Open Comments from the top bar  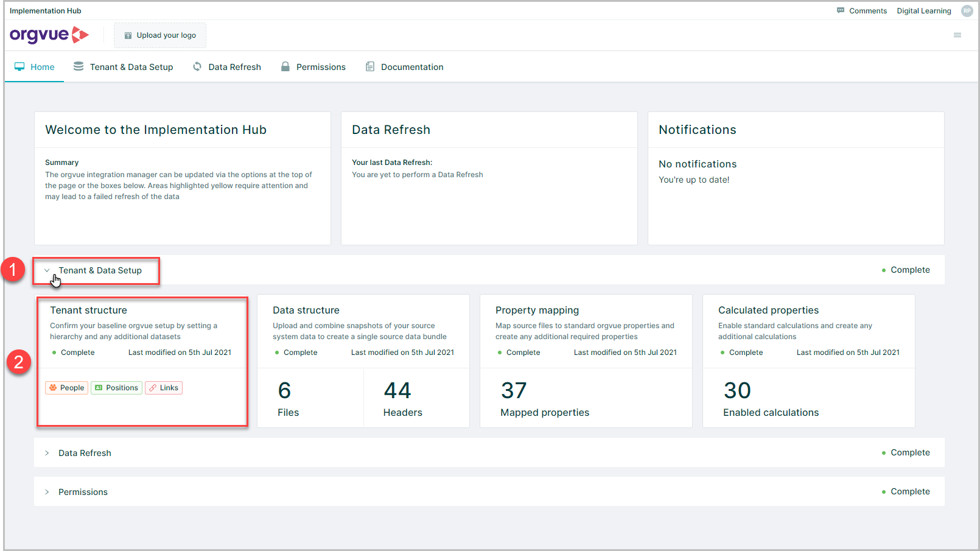click(861, 11)
